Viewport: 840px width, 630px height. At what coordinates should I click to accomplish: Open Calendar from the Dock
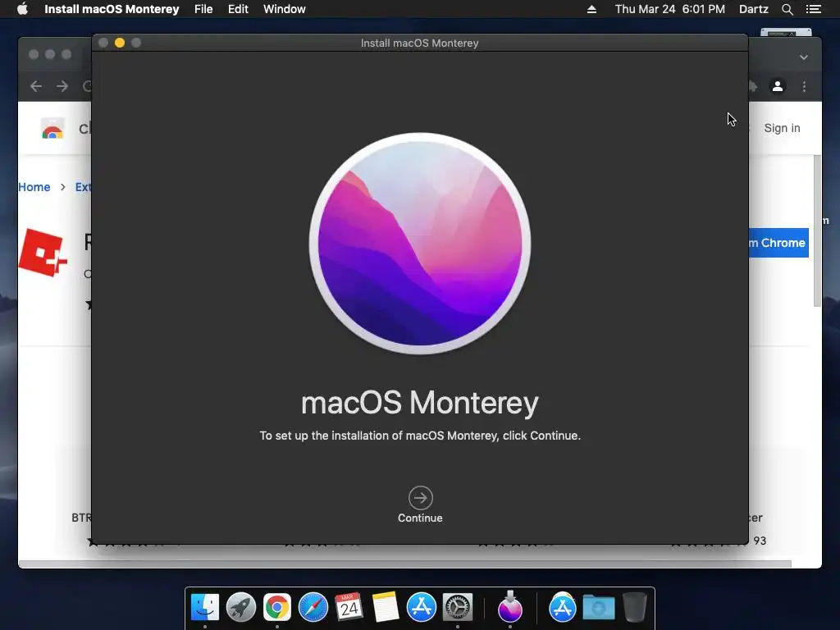pos(349,607)
